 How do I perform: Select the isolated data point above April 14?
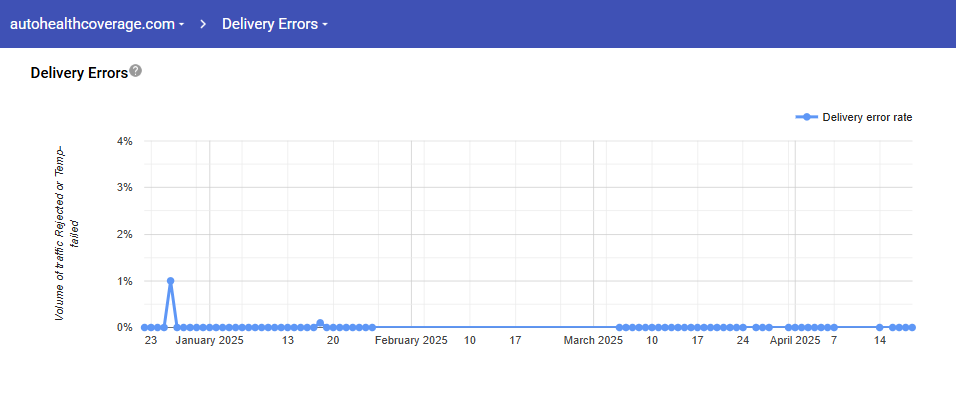click(880, 327)
